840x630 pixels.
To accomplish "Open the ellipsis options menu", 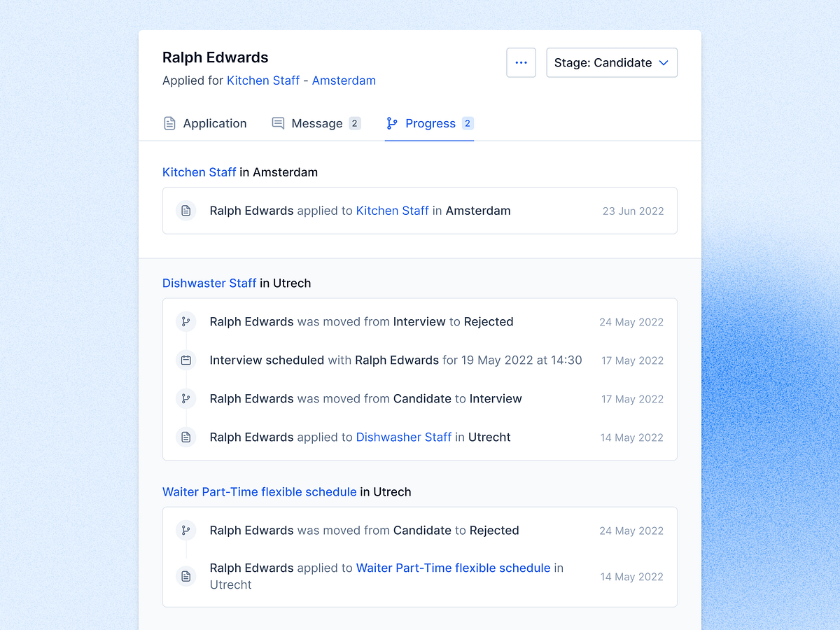I will (x=521, y=62).
